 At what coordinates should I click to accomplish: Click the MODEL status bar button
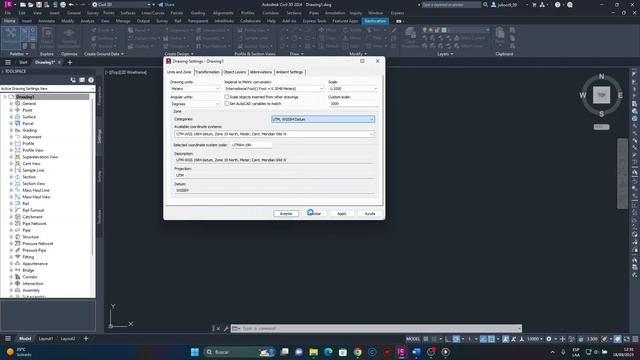point(413,339)
